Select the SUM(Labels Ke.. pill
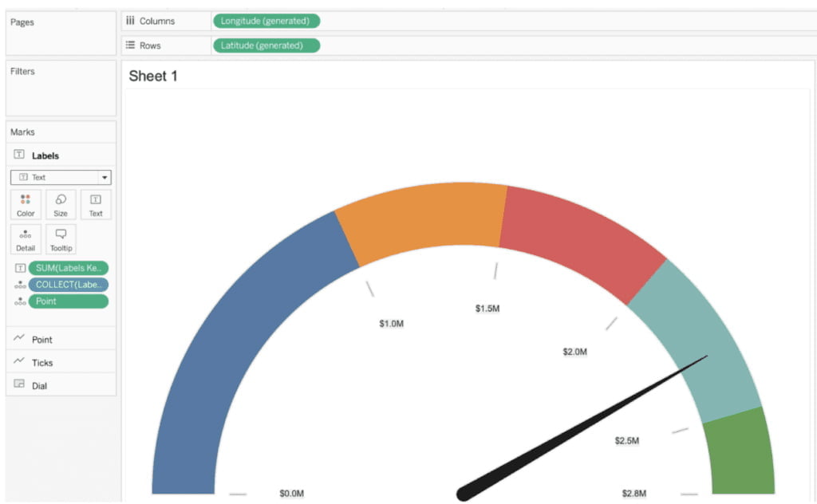This screenshot has width=817, height=504. (68, 269)
